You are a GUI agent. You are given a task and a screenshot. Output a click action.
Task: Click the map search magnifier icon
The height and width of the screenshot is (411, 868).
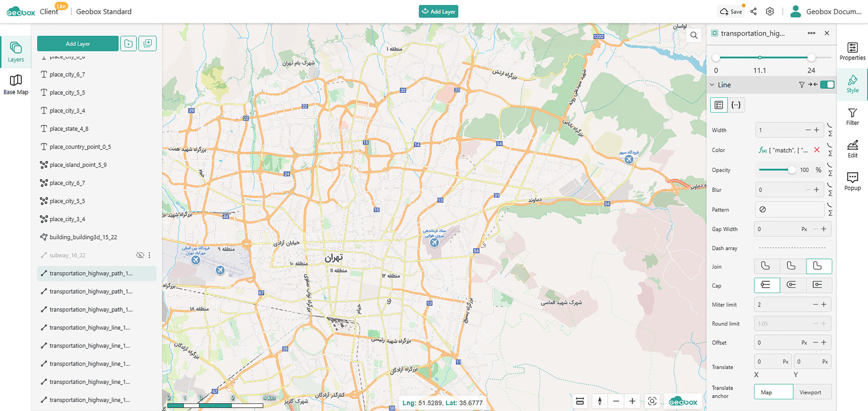(x=694, y=35)
